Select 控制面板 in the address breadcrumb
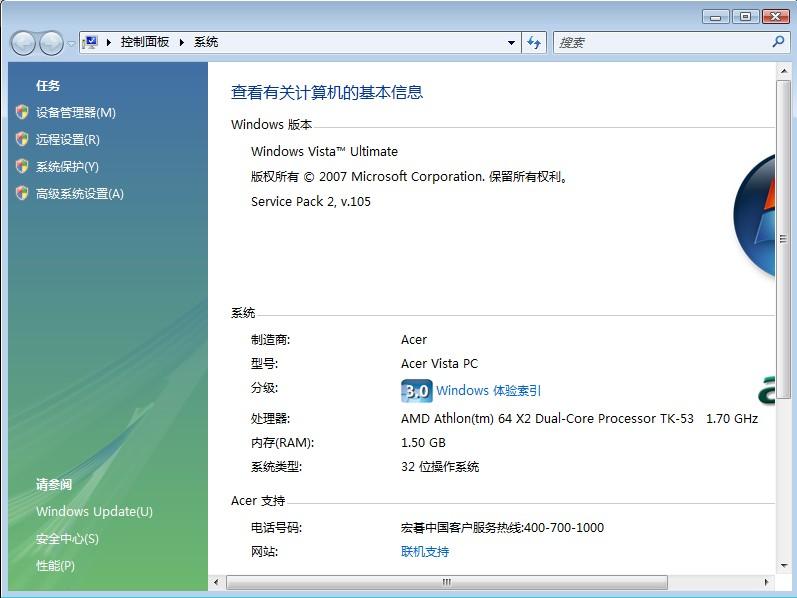 pos(144,42)
